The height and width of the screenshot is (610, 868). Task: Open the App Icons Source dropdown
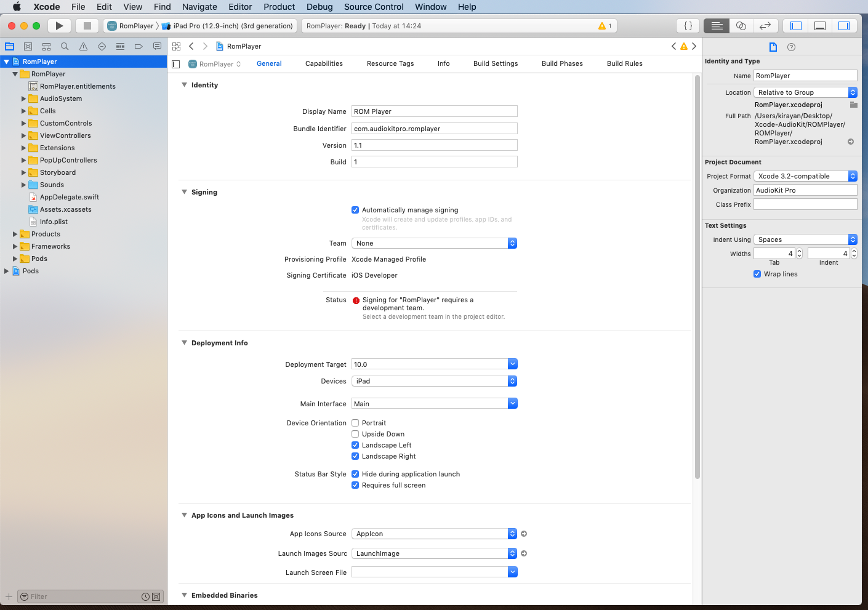(434, 534)
